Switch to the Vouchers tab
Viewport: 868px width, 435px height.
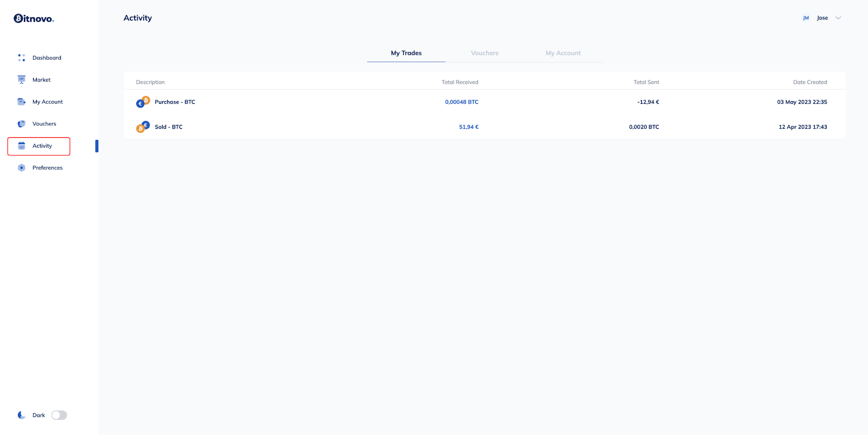coord(484,53)
